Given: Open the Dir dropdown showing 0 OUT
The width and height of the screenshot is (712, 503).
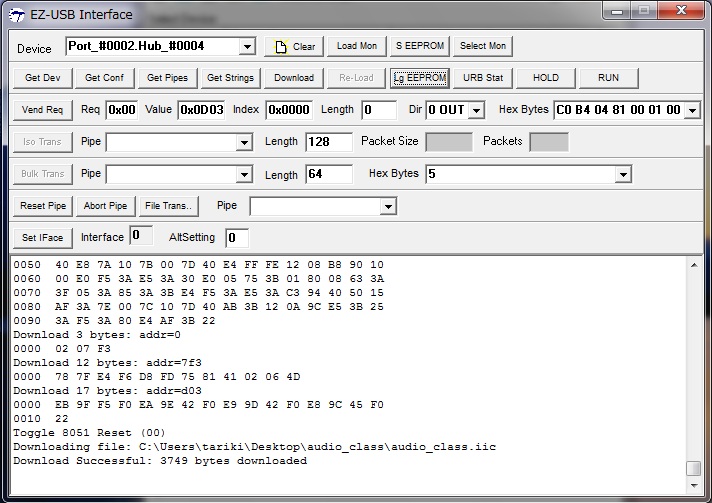Looking at the screenshot, I should [476, 110].
